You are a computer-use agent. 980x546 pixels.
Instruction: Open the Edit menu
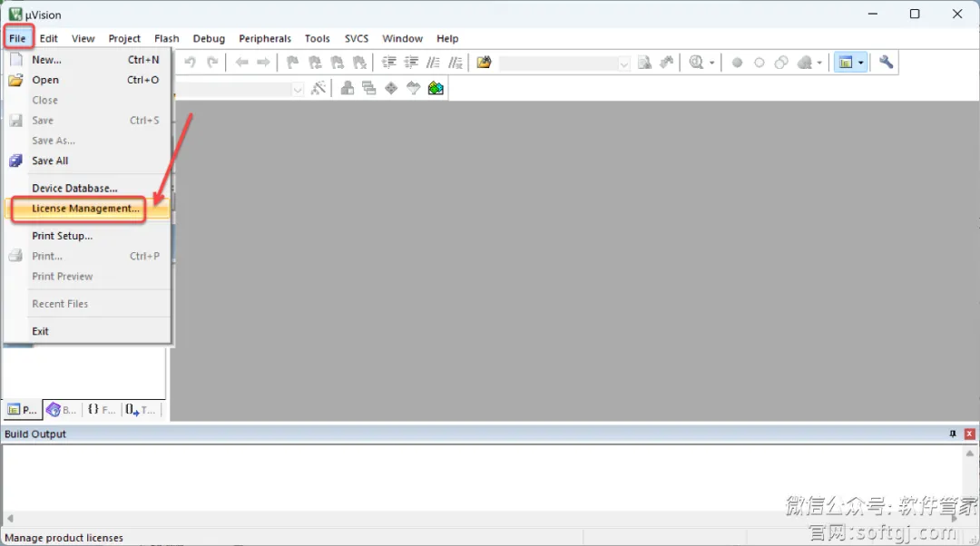pos(49,38)
